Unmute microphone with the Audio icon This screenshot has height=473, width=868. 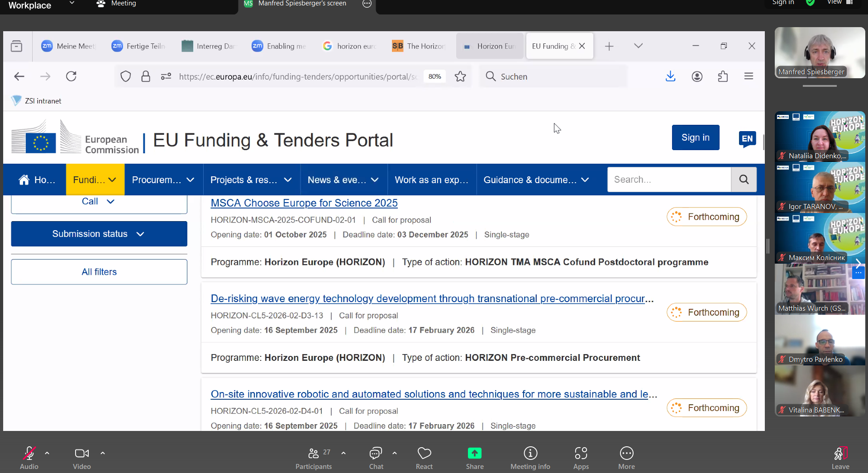(29, 454)
